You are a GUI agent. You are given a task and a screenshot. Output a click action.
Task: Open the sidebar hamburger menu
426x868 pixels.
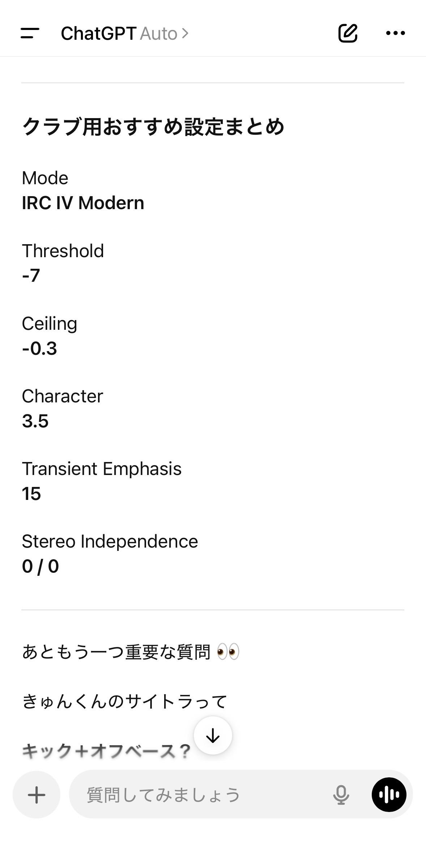coord(30,33)
